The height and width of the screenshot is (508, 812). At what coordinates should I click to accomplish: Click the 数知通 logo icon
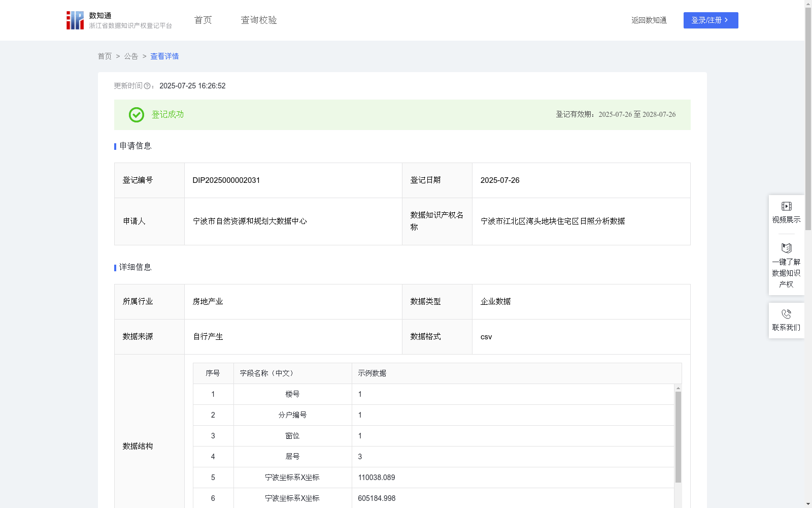(x=75, y=20)
